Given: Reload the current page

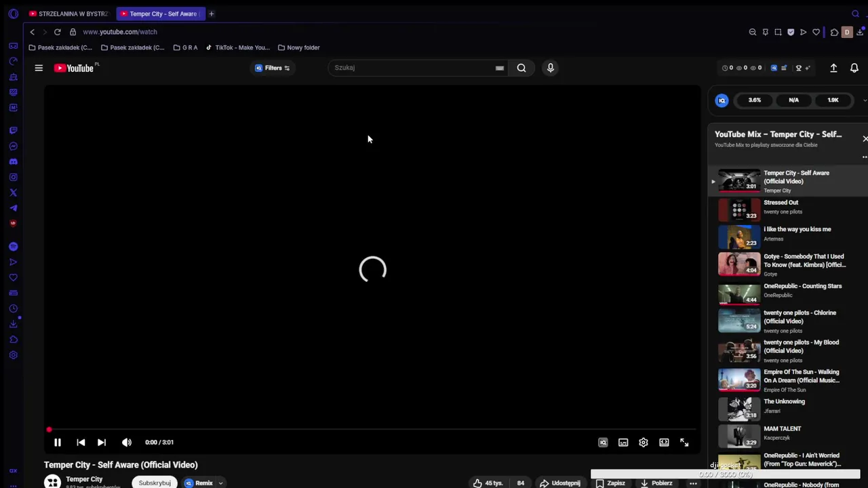Looking at the screenshot, I should pos(57,32).
